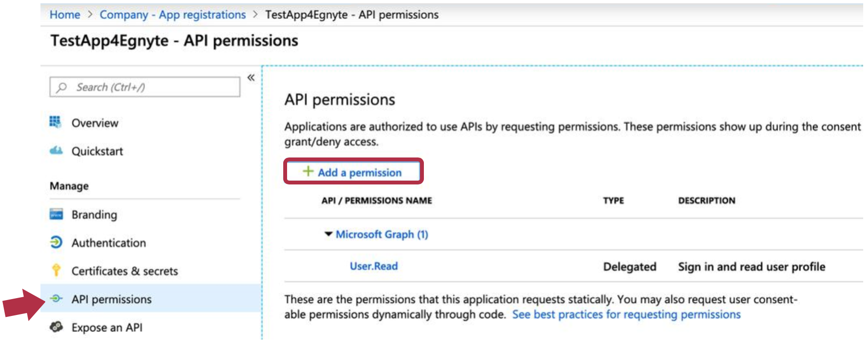Click the Manage section heading
This screenshot has height=340, width=868.
(x=69, y=186)
